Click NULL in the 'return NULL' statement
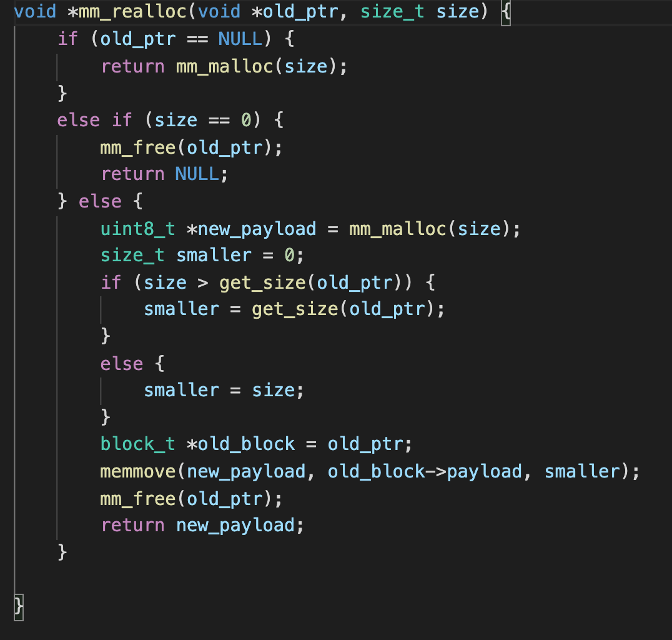The height and width of the screenshot is (640, 672). click(x=197, y=174)
